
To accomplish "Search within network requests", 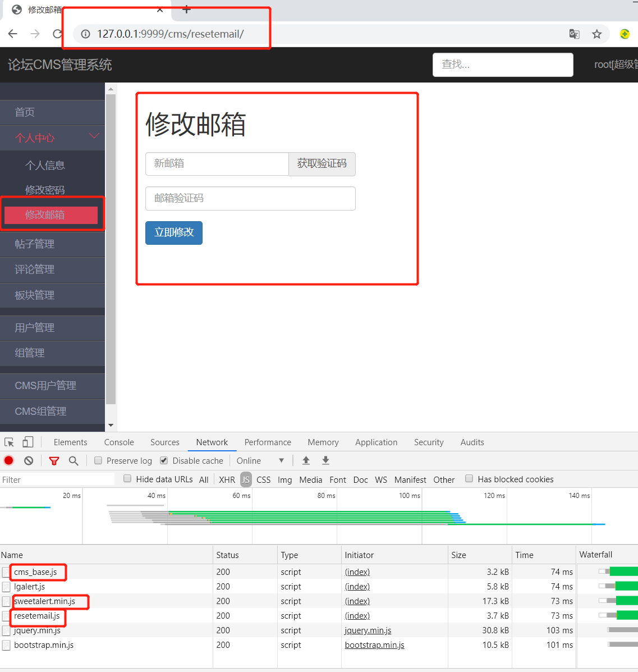I will coord(74,460).
